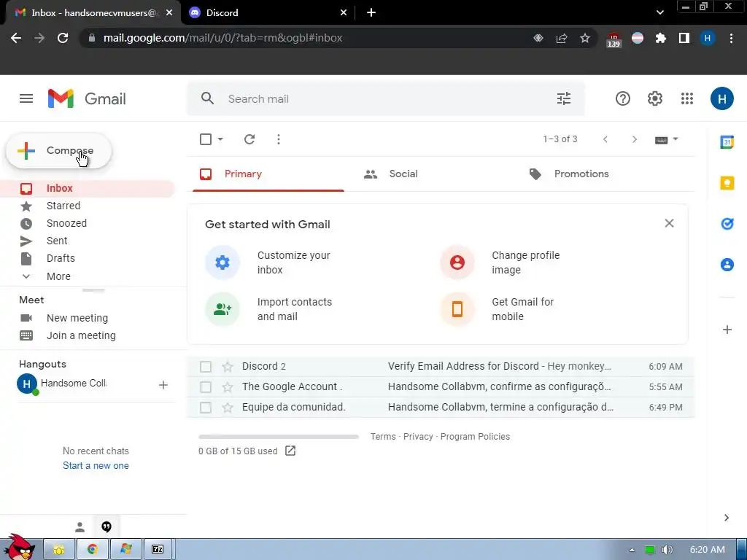This screenshot has height=560, width=747.
Task: Switch to the Primary tab
Action: 268,174
